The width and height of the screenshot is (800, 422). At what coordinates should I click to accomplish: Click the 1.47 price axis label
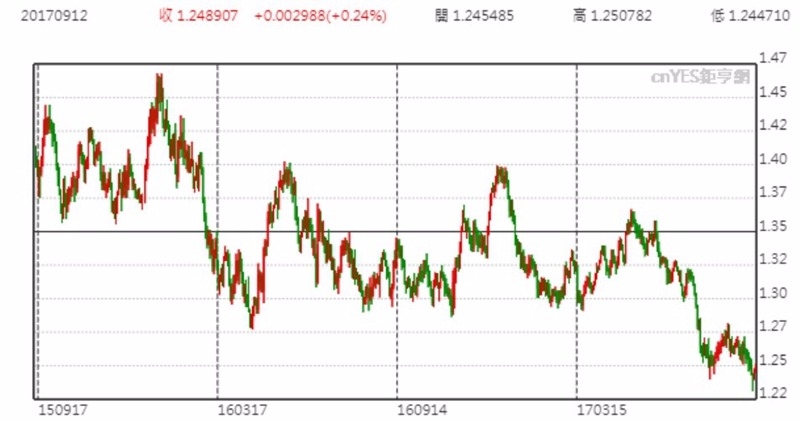pos(773,58)
